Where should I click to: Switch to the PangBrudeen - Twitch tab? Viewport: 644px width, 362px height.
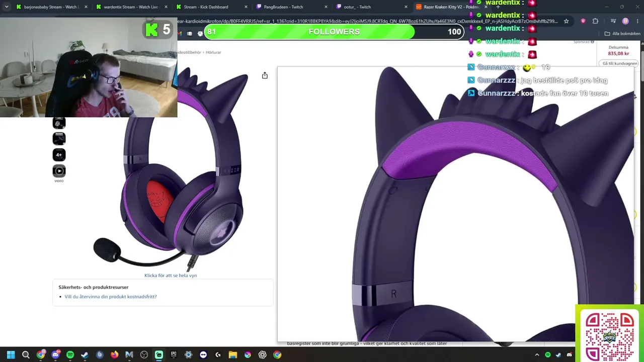coord(291,7)
